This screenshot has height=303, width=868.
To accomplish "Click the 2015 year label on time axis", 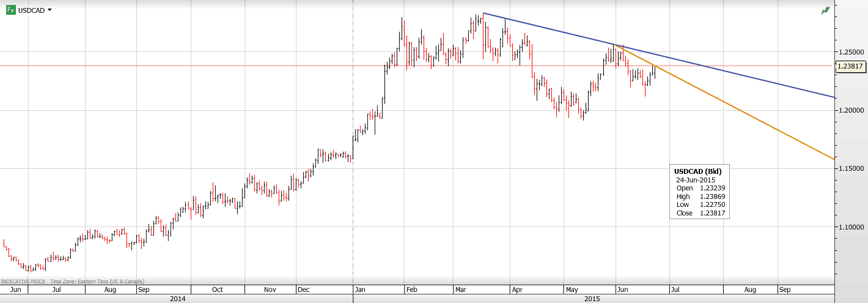I will pyautogui.click(x=592, y=299).
